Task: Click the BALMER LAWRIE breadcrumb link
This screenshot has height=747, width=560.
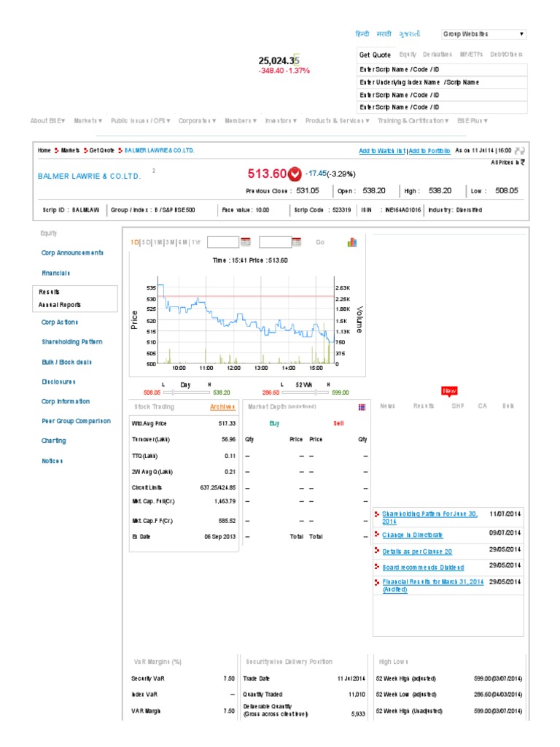Action: 159,150
